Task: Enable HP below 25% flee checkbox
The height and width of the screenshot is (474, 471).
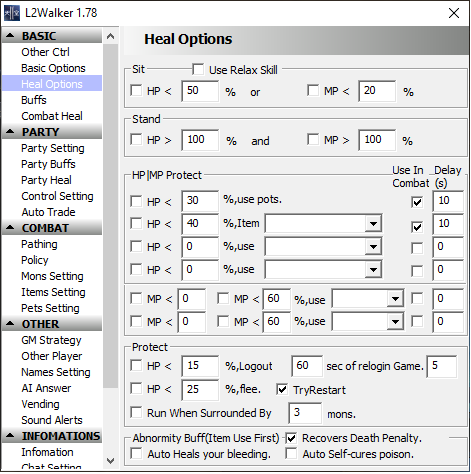Action: [x=136, y=388]
